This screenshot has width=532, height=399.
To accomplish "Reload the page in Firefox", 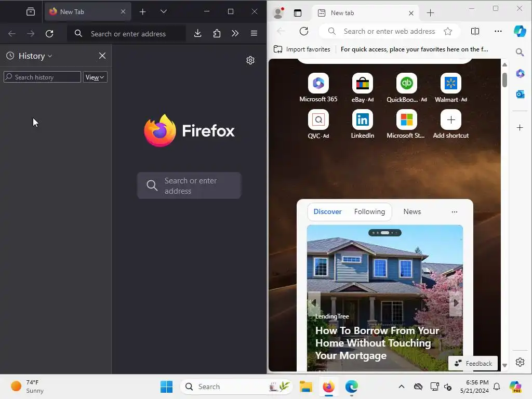I will [49, 34].
